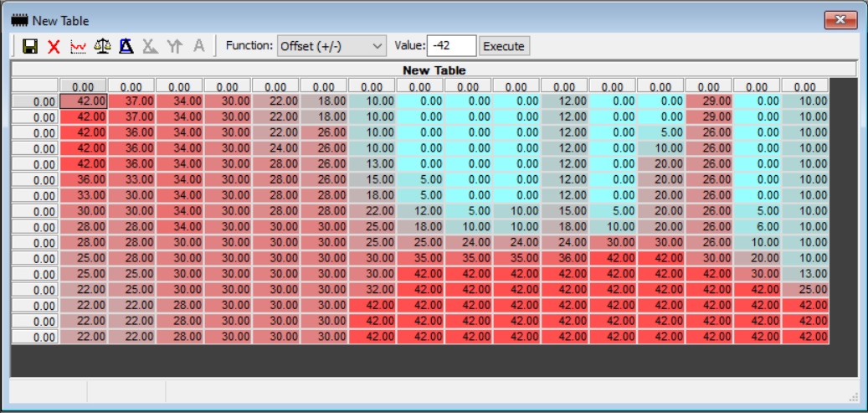Click the grayed-out letter A icon
868x413 pixels.
click(198, 46)
